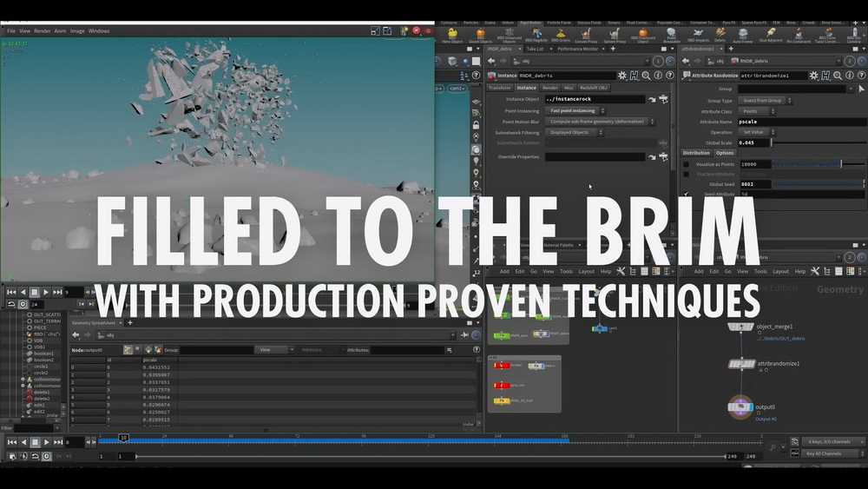Viewport: 868px width, 489px height.
Task: Click the magnifier search icon in Attribute Randomize pane
Action: pos(838,76)
